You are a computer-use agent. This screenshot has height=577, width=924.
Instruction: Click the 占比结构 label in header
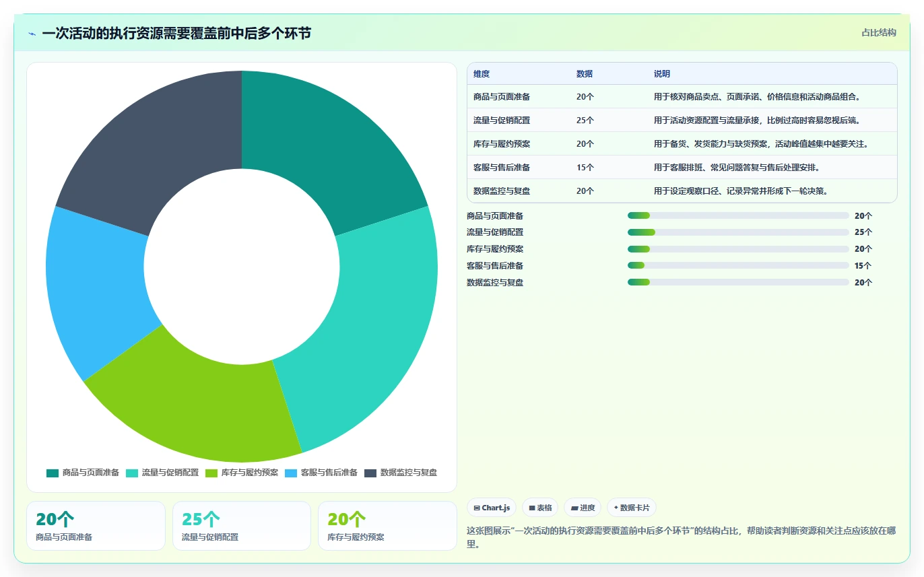879,32
